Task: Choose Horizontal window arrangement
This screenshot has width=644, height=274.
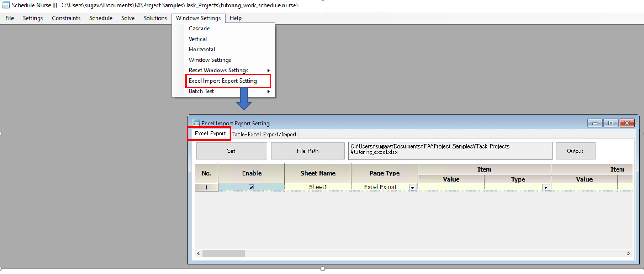Action: [x=202, y=49]
